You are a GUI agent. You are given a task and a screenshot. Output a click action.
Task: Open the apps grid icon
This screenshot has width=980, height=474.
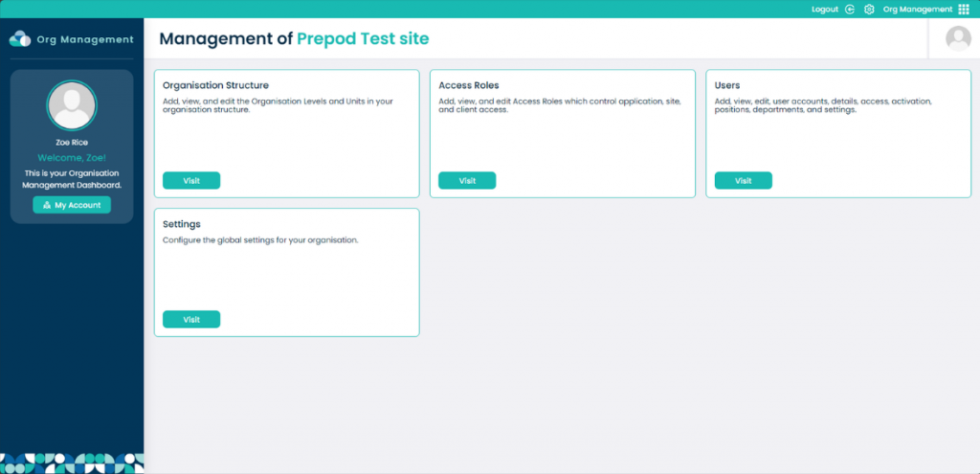coord(963,10)
